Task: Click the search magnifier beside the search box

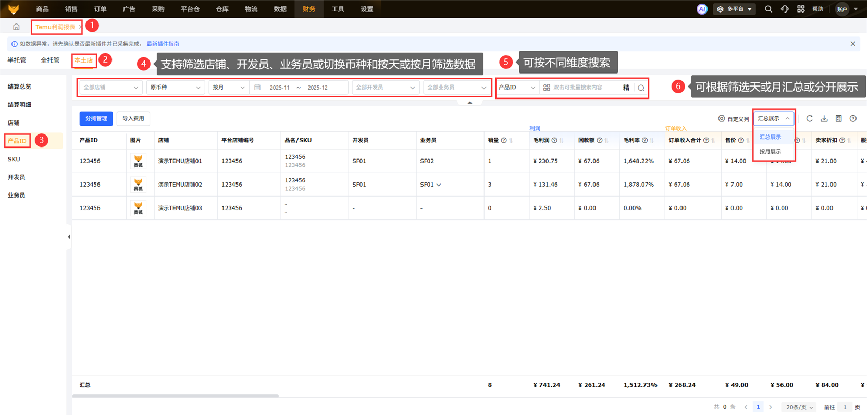Action: click(x=641, y=88)
